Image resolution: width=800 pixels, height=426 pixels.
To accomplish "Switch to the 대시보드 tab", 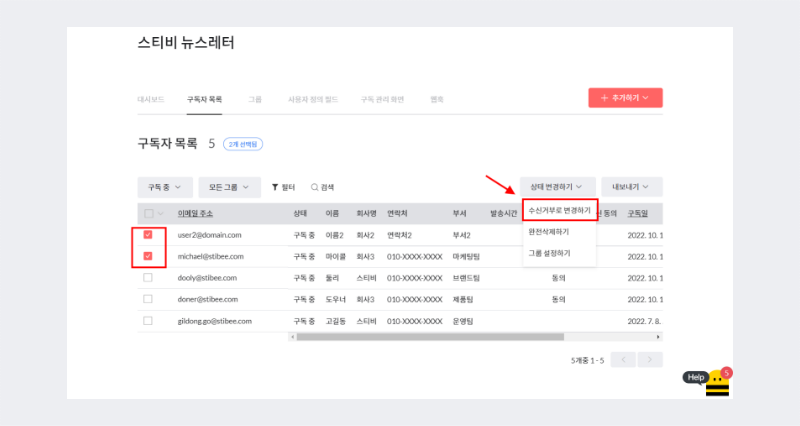I will pos(153,100).
